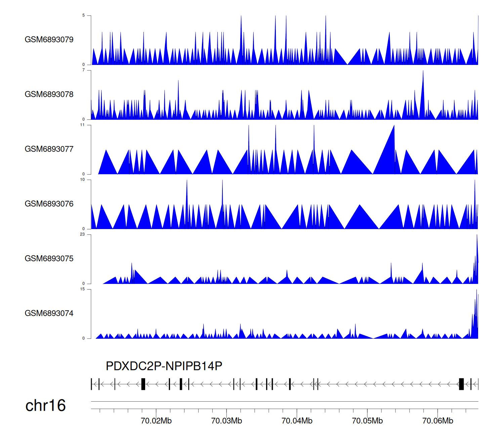This screenshot has width=504, height=444.
Task: Click the GSM6893075 track name
Action: pyautogui.click(x=49, y=259)
